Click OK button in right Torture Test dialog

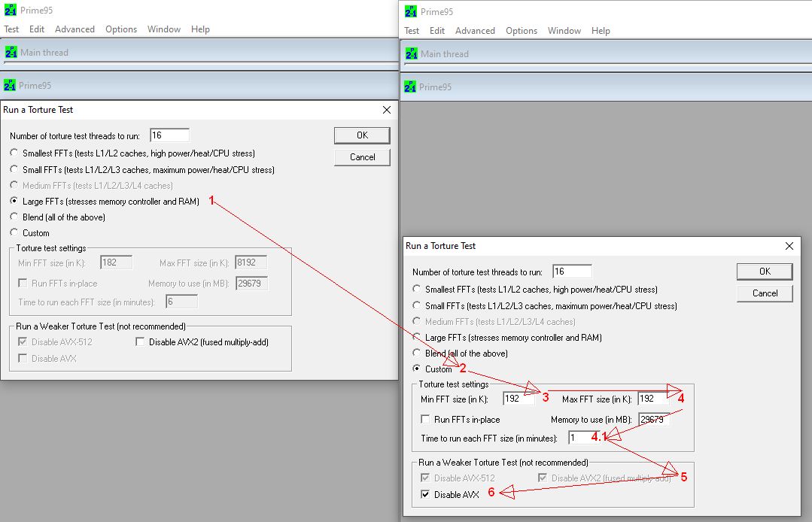(765, 271)
